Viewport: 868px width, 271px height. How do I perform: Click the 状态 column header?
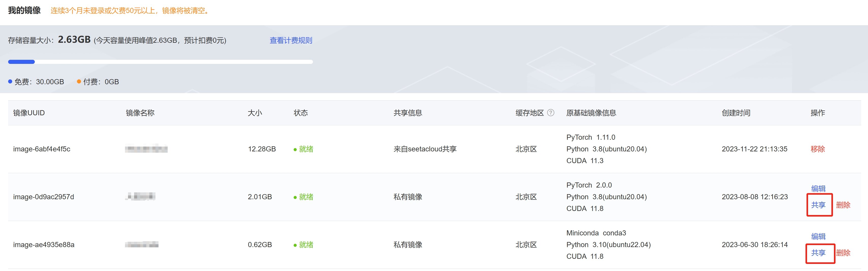(301, 113)
